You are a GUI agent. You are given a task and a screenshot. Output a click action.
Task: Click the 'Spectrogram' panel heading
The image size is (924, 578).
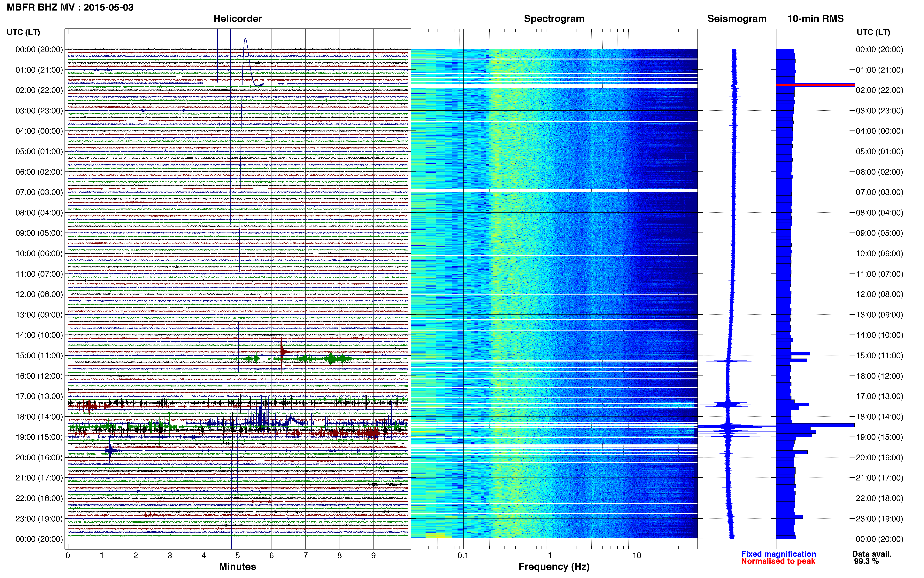point(554,19)
